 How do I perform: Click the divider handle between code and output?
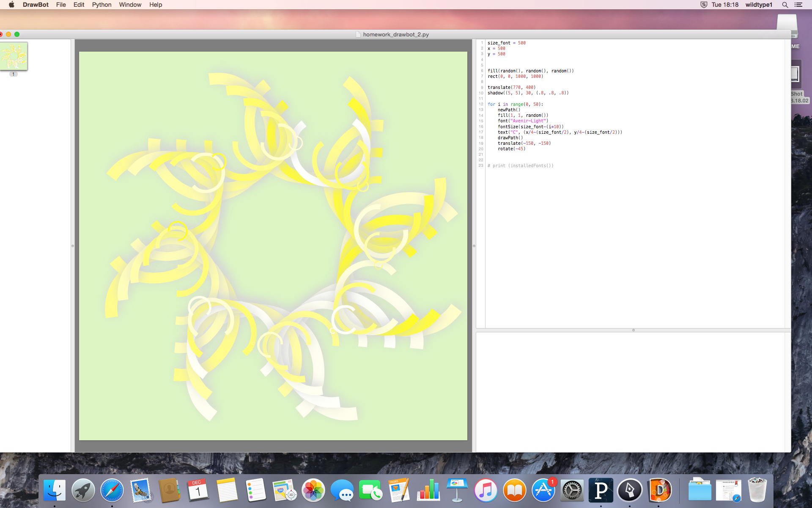(633, 330)
